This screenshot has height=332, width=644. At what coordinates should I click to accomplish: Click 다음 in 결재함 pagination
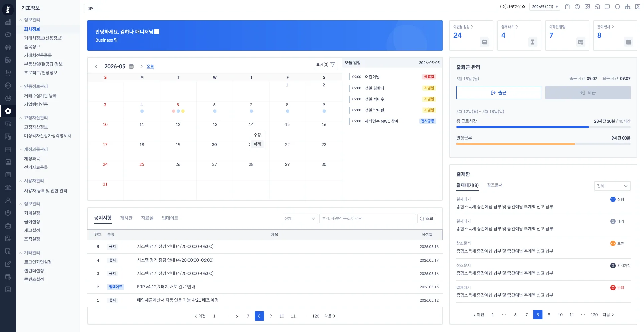click(x=608, y=315)
